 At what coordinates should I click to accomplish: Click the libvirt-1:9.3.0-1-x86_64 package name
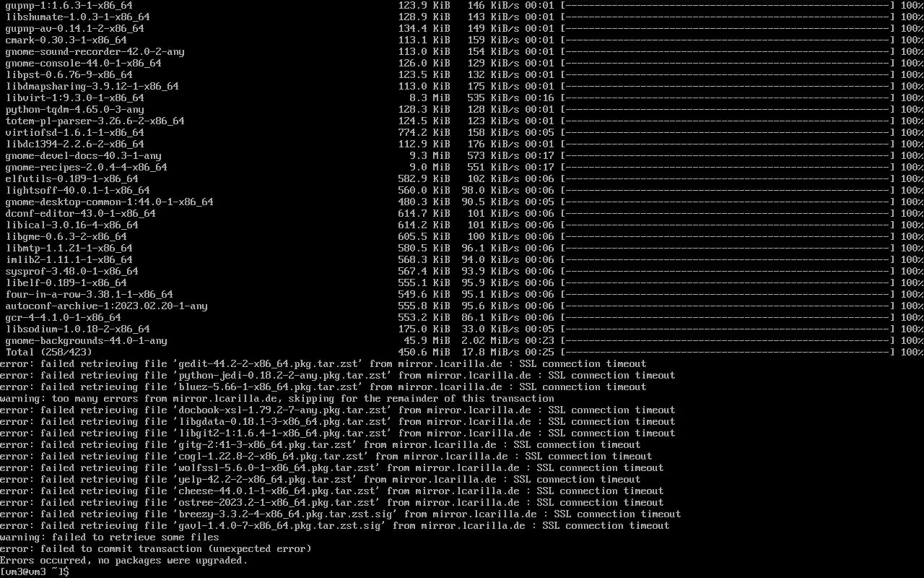click(x=75, y=98)
